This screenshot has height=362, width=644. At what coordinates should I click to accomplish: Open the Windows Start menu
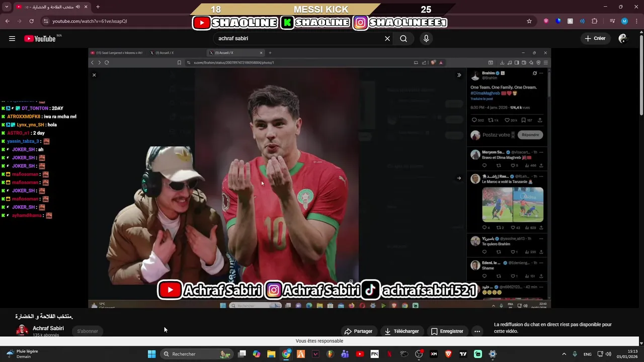(151, 354)
